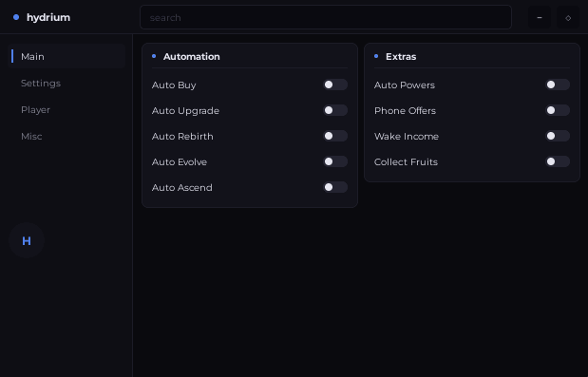Click the Extras section header

click(x=401, y=57)
